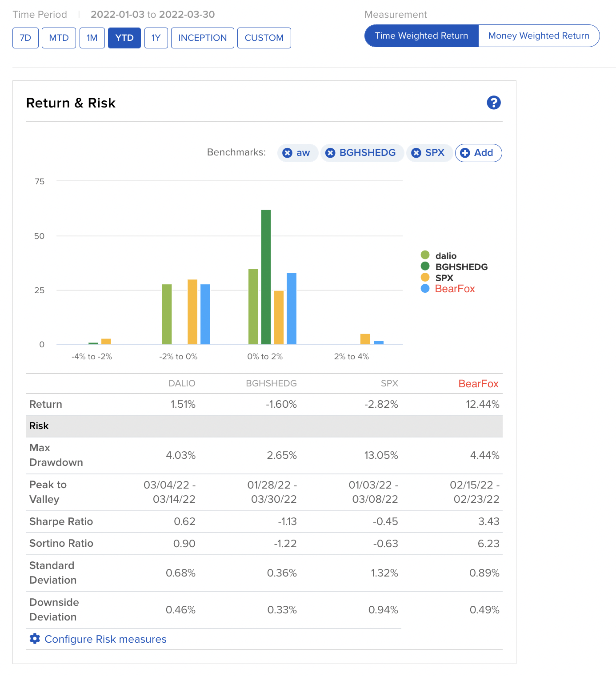Choose the 1M time period

click(92, 38)
